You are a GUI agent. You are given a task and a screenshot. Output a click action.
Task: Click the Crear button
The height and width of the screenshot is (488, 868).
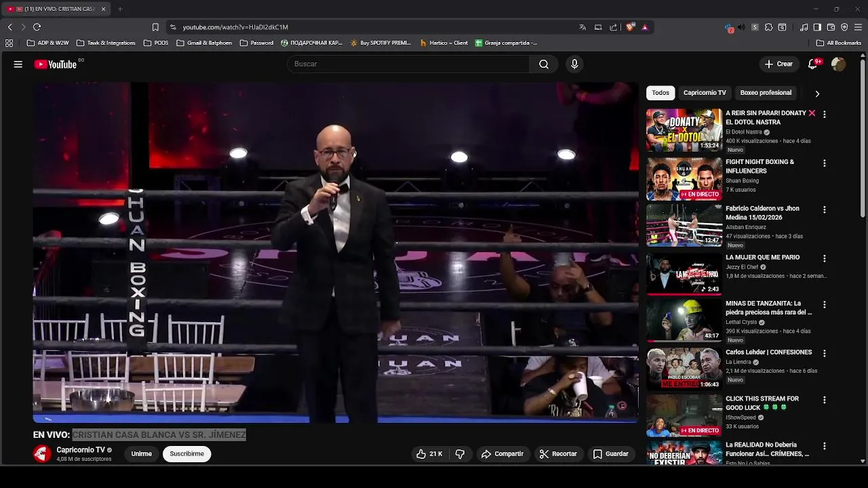pos(778,64)
